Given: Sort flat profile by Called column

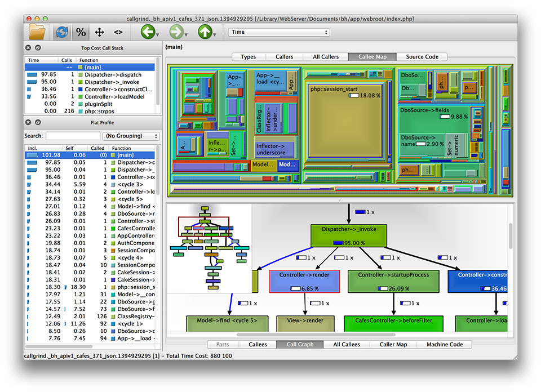Looking at the screenshot, I should (97, 148).
